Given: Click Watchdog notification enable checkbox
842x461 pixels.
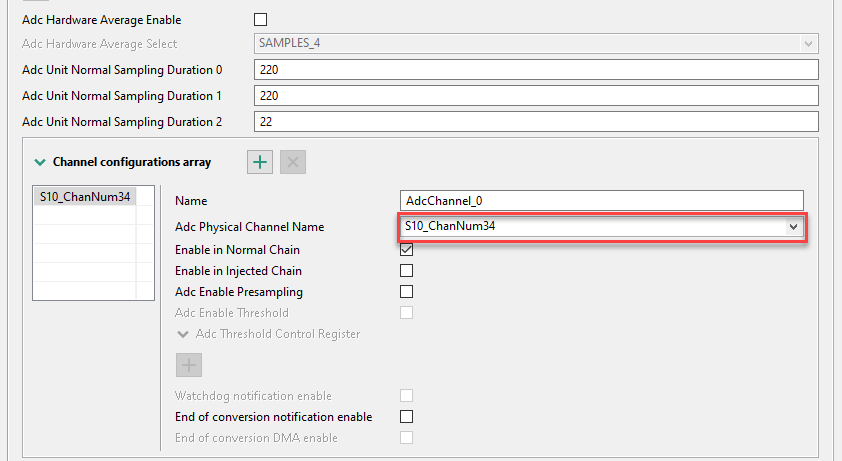Looking at the screenshot, I should pos(407,396).
